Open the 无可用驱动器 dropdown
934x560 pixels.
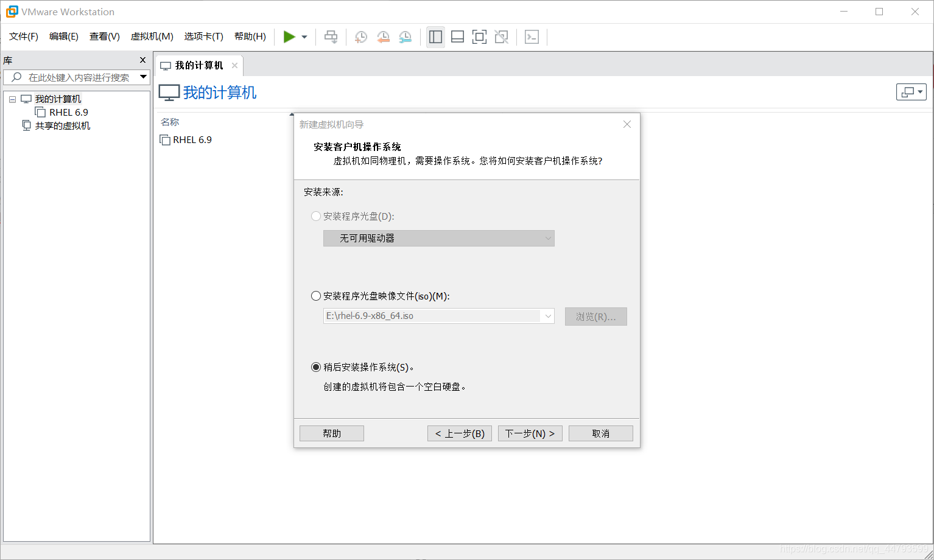pos(547,238)
